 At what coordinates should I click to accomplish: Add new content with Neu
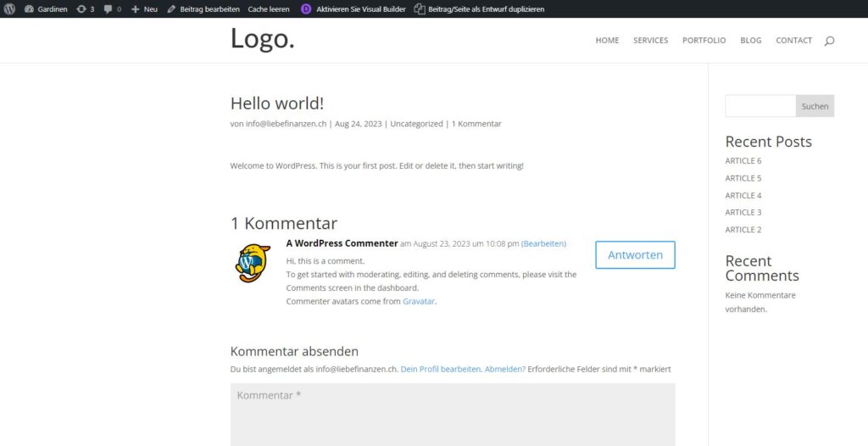144,8
